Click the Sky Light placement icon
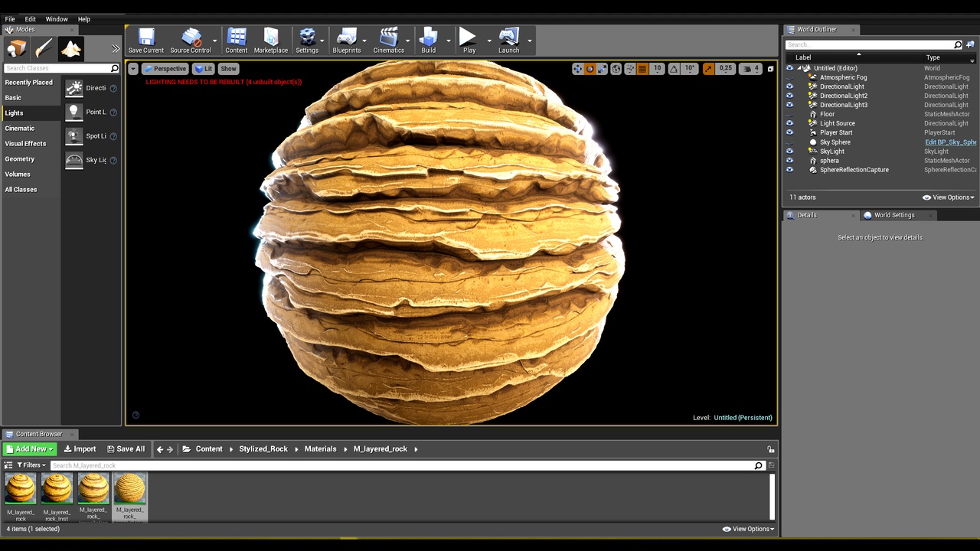 pos(74,160)
